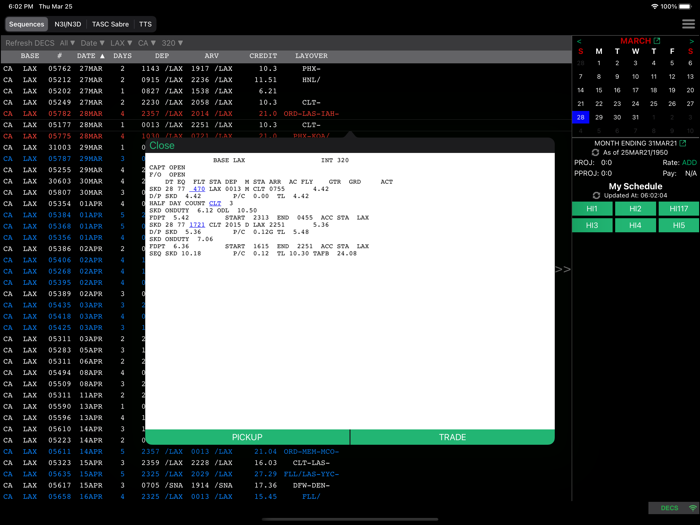The width and height of the screenshot is (700, 525).
Task: Select sequence 05202 row
Action: (286, 91)
